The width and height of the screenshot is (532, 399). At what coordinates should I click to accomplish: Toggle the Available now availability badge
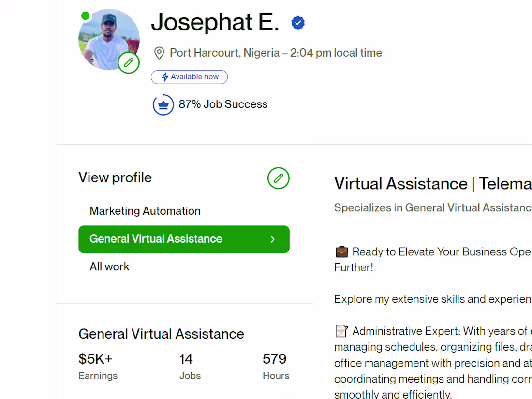click(189, 77)
